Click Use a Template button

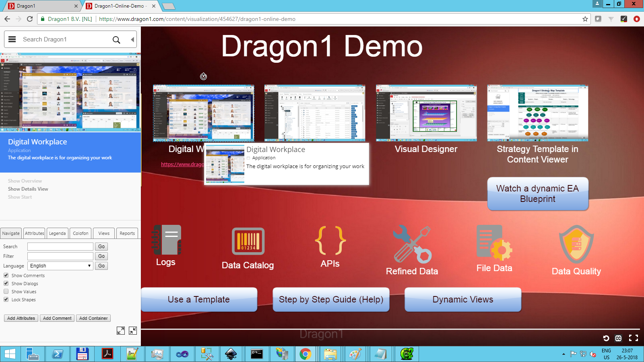199,300
